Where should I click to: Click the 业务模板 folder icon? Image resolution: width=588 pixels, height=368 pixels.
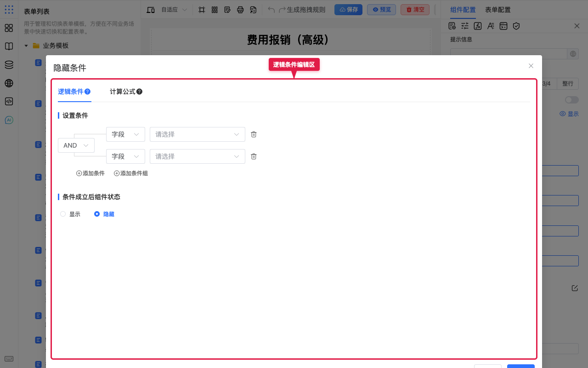click(x=36, y=46)
